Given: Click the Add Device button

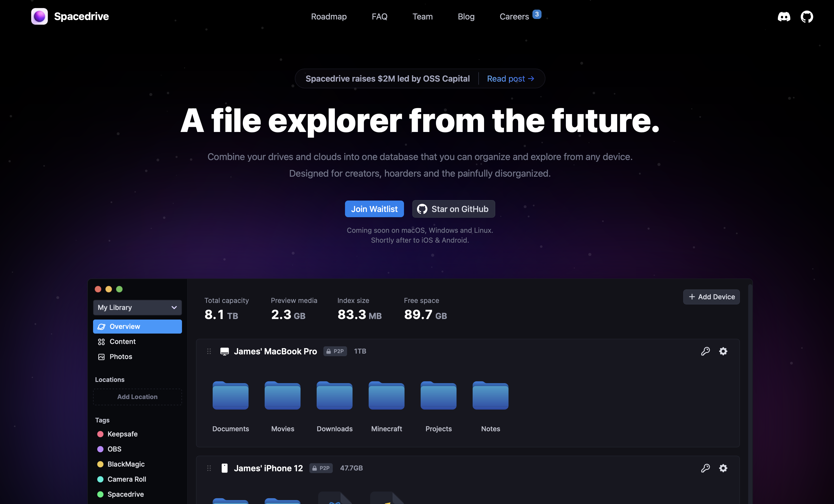Looking at the screenshot, I should click(x=711, y=297).
